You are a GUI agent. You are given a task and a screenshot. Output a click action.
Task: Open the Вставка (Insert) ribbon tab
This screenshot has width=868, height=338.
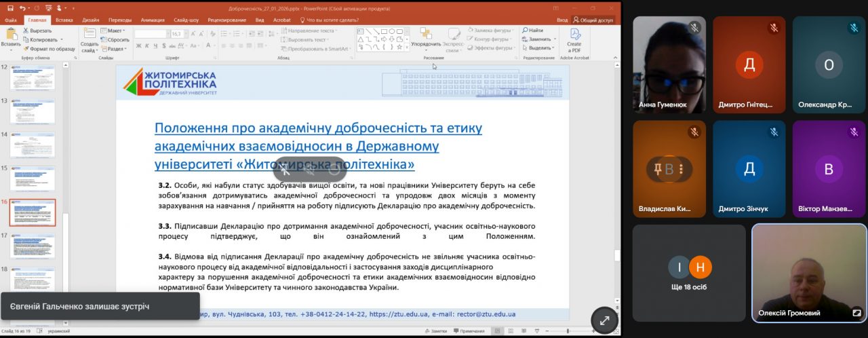pyautogui.click(x=64, y=20)
